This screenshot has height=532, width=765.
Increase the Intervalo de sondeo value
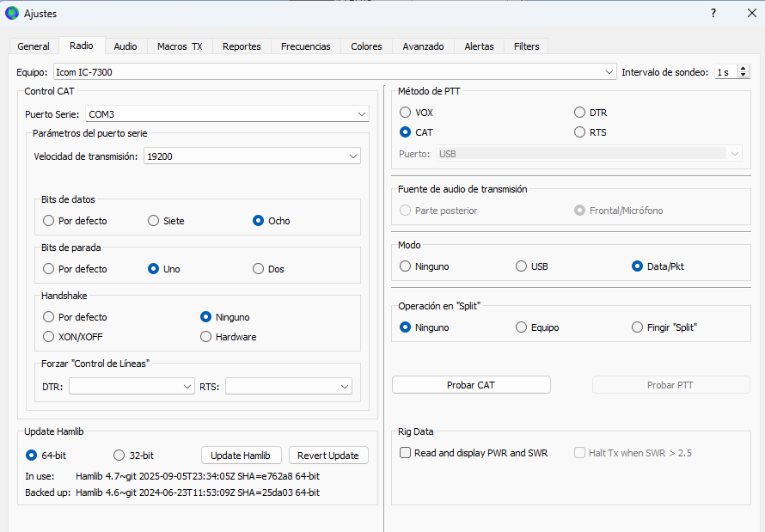[x=744, y=69]
